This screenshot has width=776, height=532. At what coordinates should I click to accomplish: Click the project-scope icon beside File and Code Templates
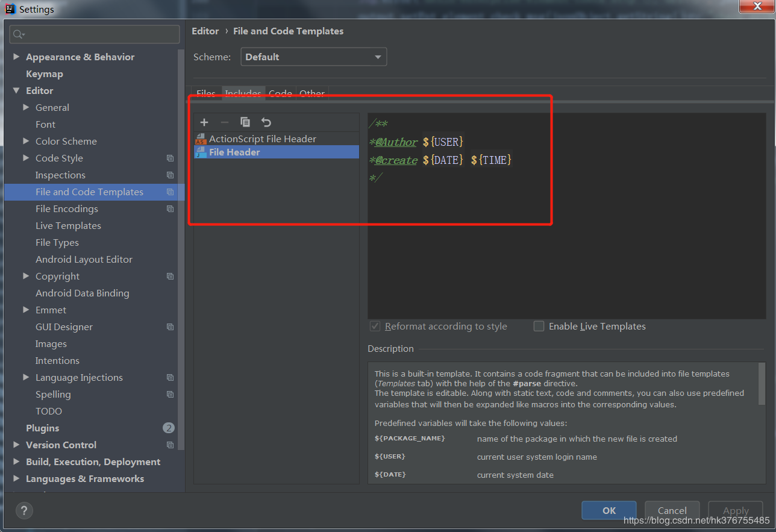click(x=171, y=192)
